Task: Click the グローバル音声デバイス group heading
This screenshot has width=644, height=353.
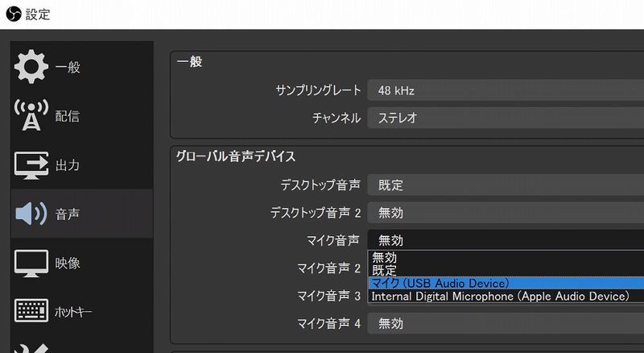Action: click(x=236, y=156)
